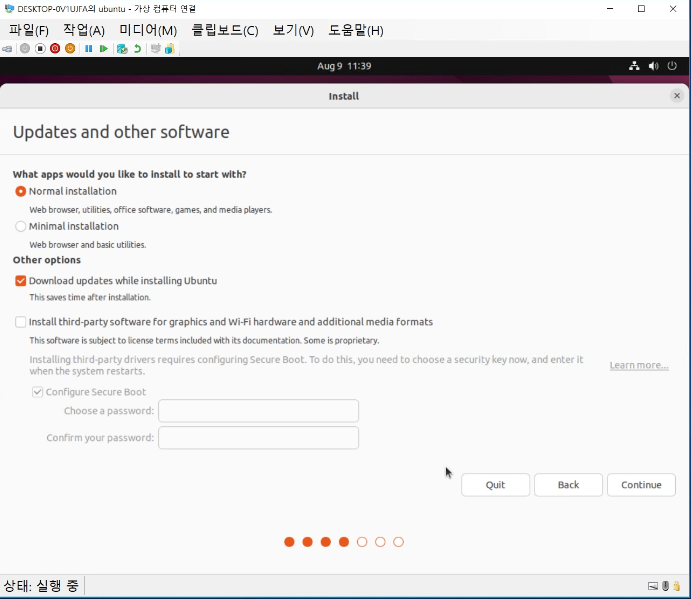The height and width of the screenshot is (599, 691).
Task: Click the lock icon in the status bar
Action: tap(676, 586)
